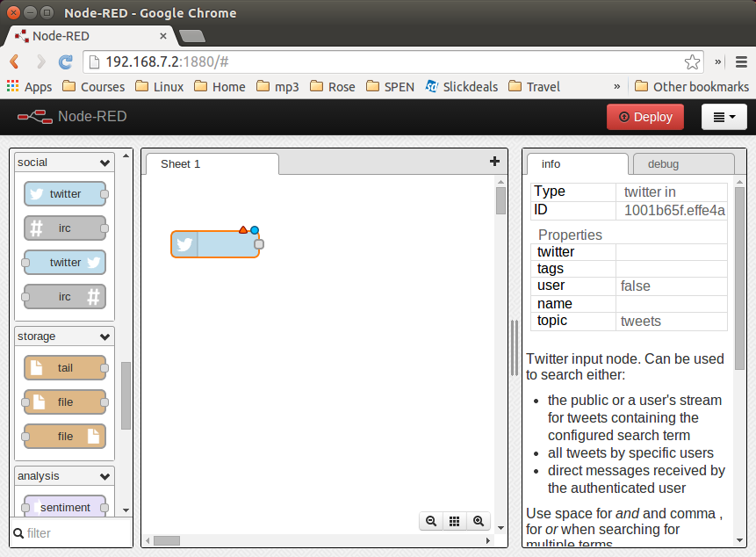The image size is (756, 557).
Task: Click the palette filter search field
Action: click(x=75, y=533)
